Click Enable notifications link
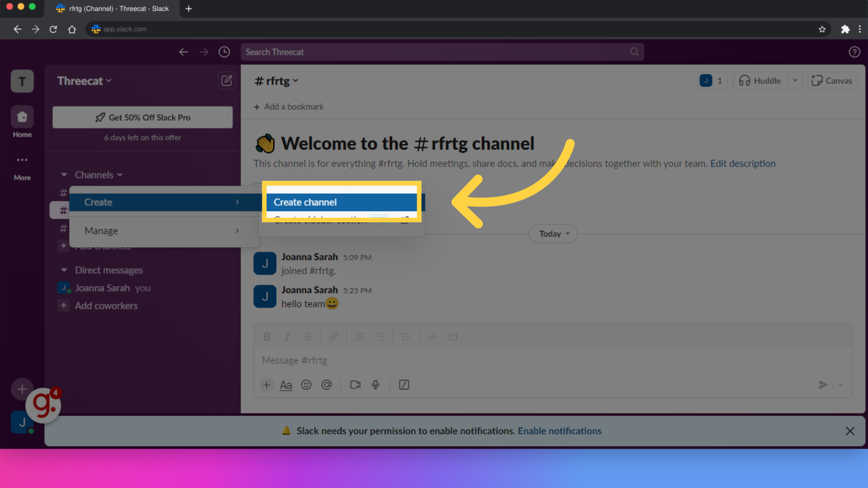The height and width of the screenshot is (488, 868). click(559, 430)
